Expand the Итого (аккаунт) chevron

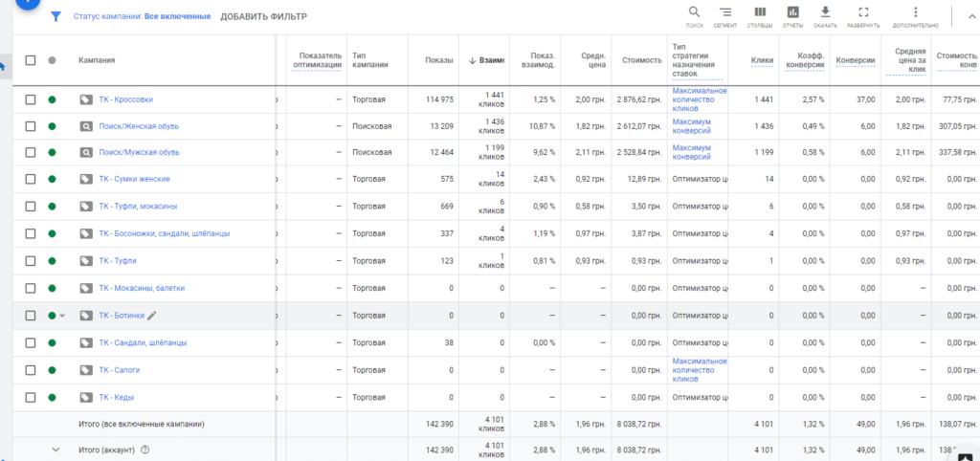[x=56, y=450]
